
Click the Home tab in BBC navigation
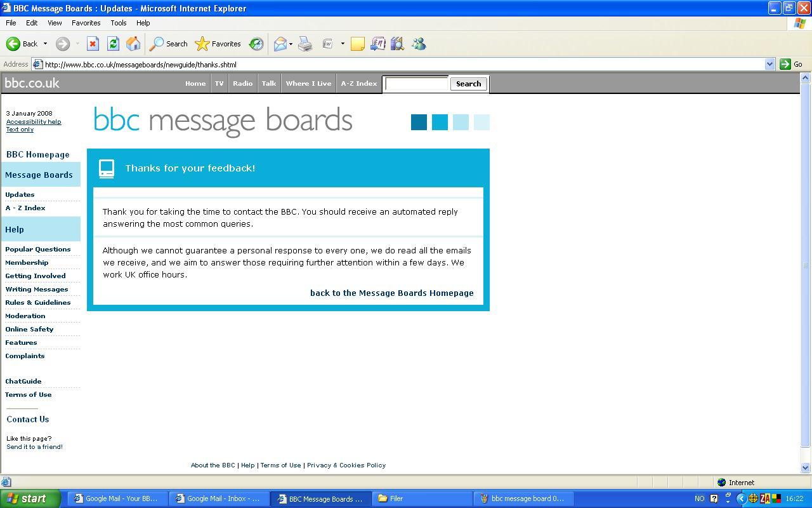(195, 83)
